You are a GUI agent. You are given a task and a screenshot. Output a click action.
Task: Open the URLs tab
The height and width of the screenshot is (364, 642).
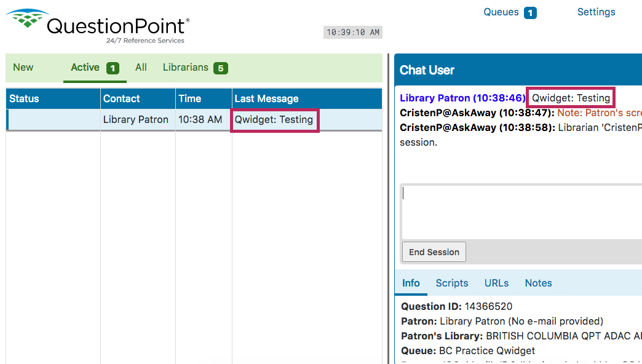pyautogui.click(x=496, y=283)
